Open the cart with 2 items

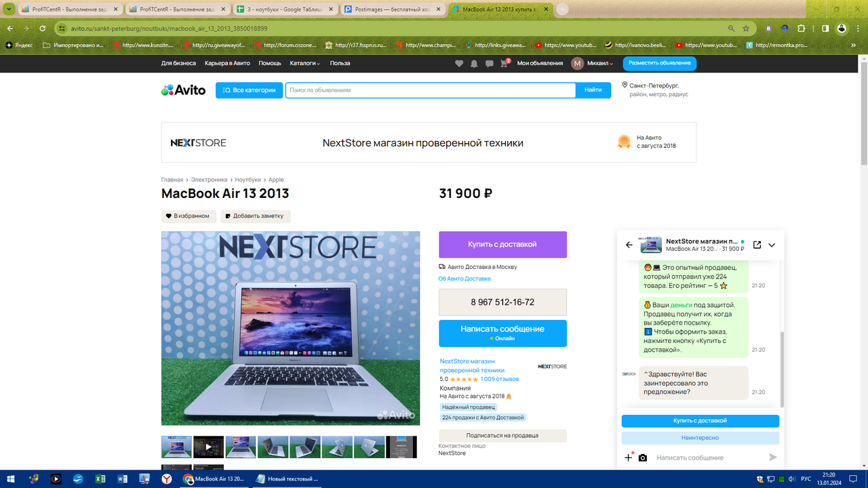tap(503, 63)
